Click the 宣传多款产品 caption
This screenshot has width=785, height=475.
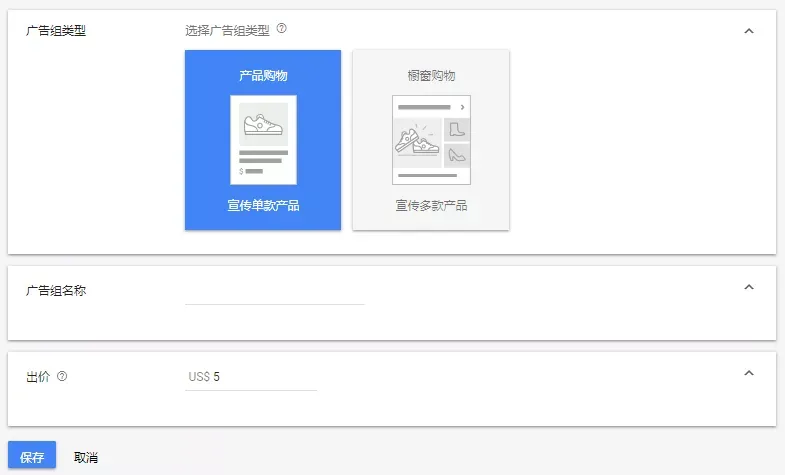[x=431, y=205]
